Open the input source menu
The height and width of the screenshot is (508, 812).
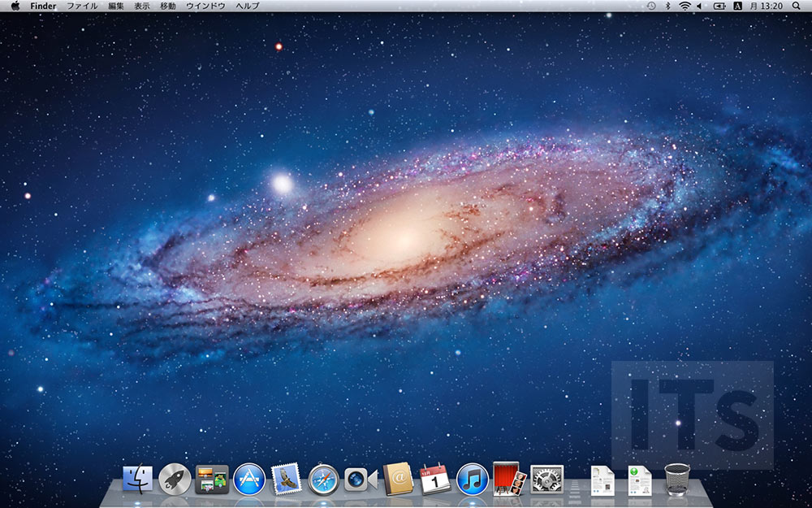736,7
